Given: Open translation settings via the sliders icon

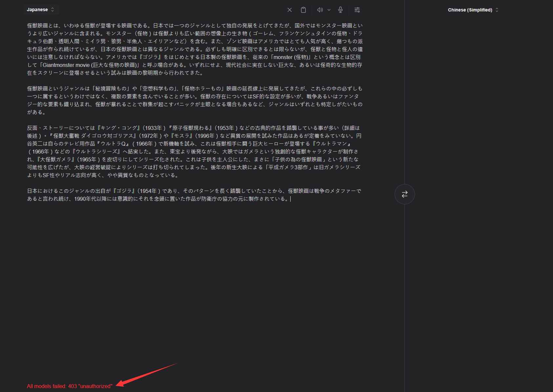Looking at the screenshot, I should pyautogui.click(x=357, y=10).
